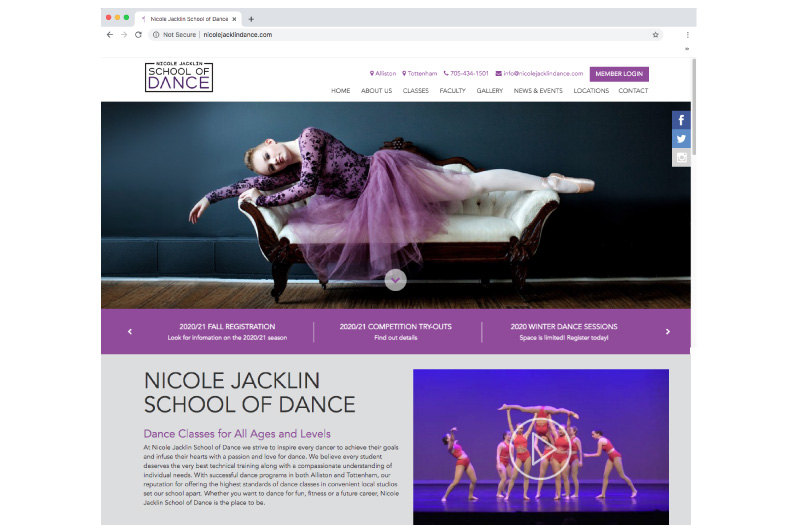Bookmark page with star icon
Viewport: 800px width, 525px height.
pos(656,34)
